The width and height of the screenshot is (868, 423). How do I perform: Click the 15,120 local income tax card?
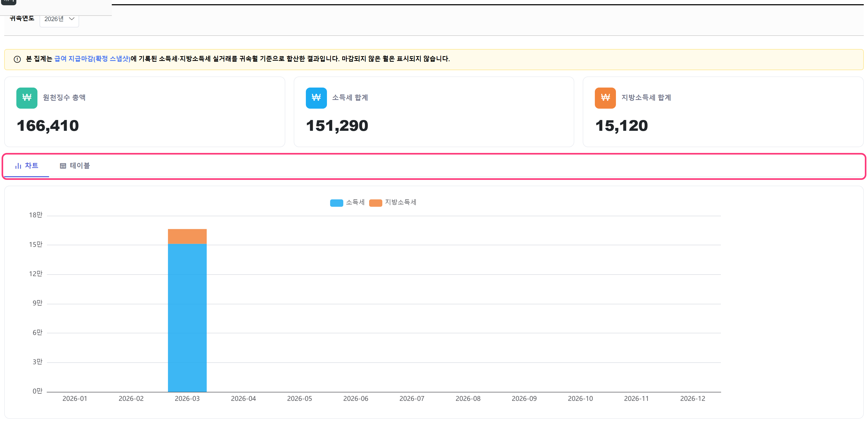(723, 112)
